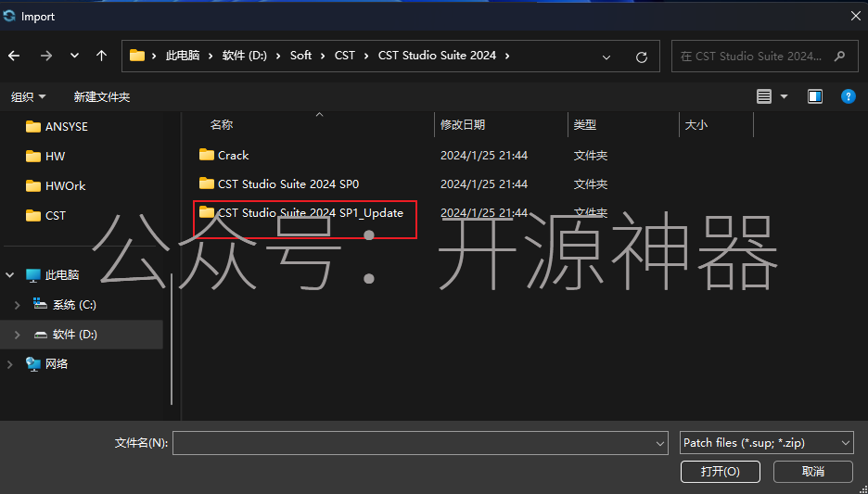Click the search magnifier icon
868x494 pixels.
(840, 57)
